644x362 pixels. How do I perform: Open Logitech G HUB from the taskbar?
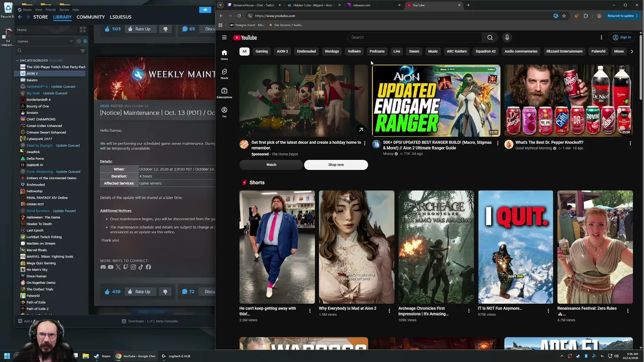[x=176, y=356]
